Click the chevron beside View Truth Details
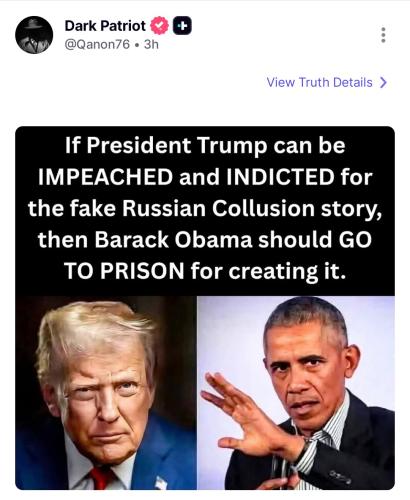This screenshot has height=500, width=410. [x=383, y=82]
